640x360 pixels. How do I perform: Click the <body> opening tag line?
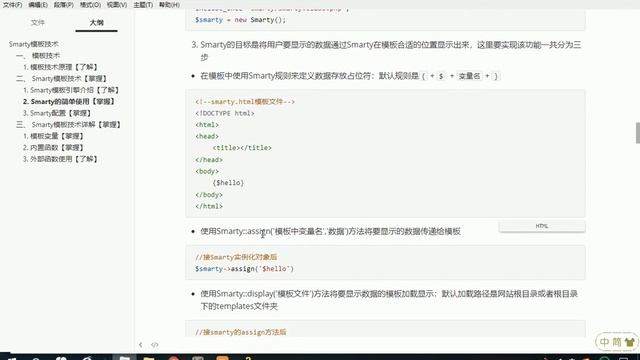(x=207, y=171)
